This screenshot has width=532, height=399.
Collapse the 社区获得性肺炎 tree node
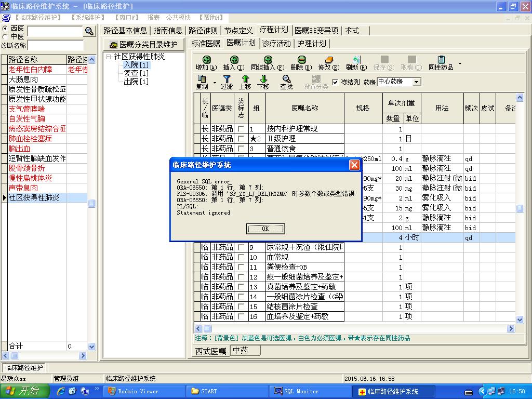[108, 57]
